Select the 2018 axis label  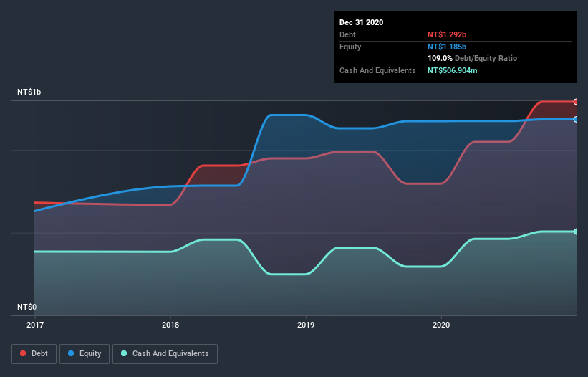pyautogui.click(x=170, y=325)
